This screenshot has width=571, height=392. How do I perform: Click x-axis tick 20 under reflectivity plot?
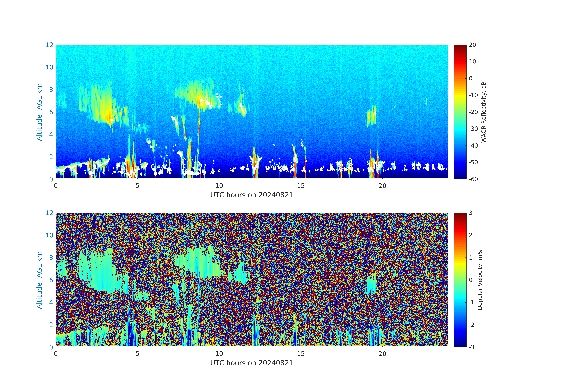tap(382, 186)
